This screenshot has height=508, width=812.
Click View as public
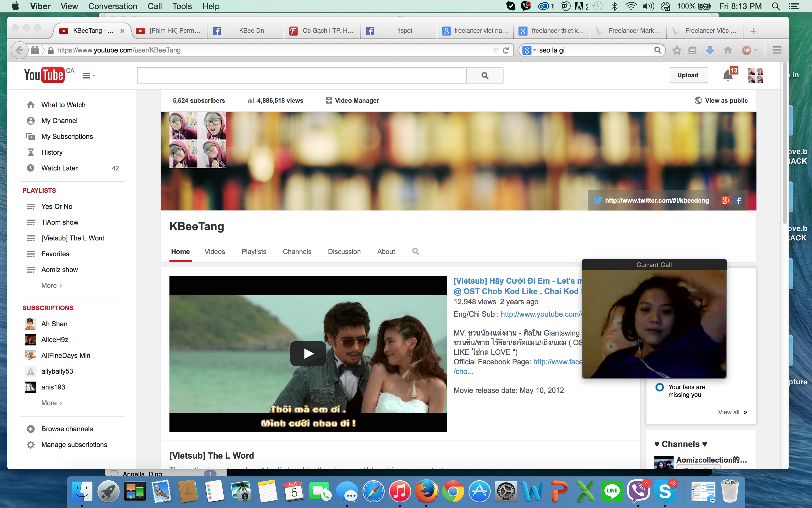(721, 100)
